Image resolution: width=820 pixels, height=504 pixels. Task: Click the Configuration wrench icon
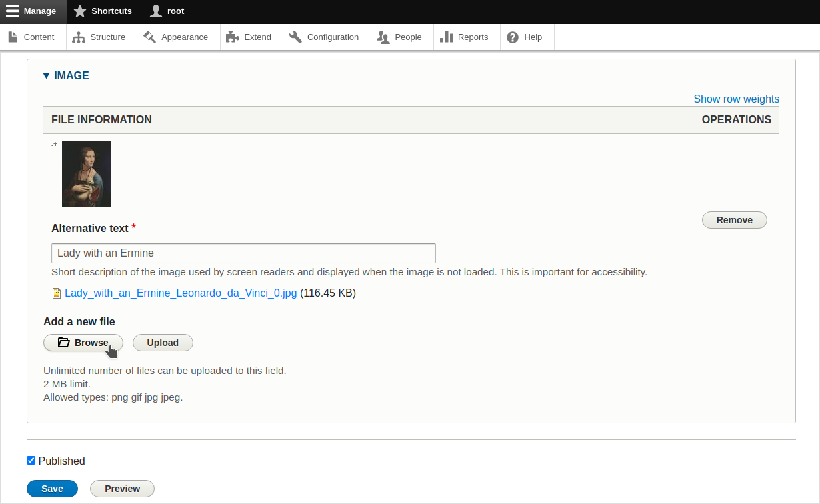(295, 37)
